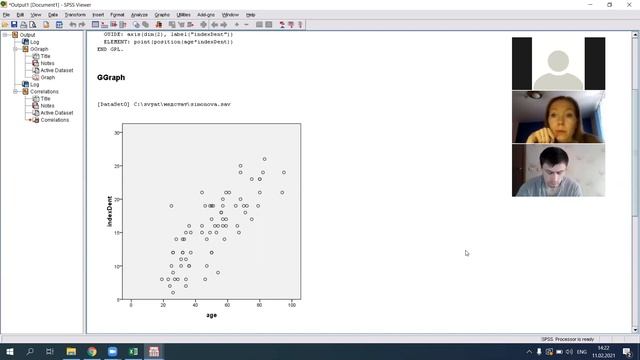The width and height of the screenshot is (640, 360).
Task: Open the Help menu
Action: tap(251, 15)
